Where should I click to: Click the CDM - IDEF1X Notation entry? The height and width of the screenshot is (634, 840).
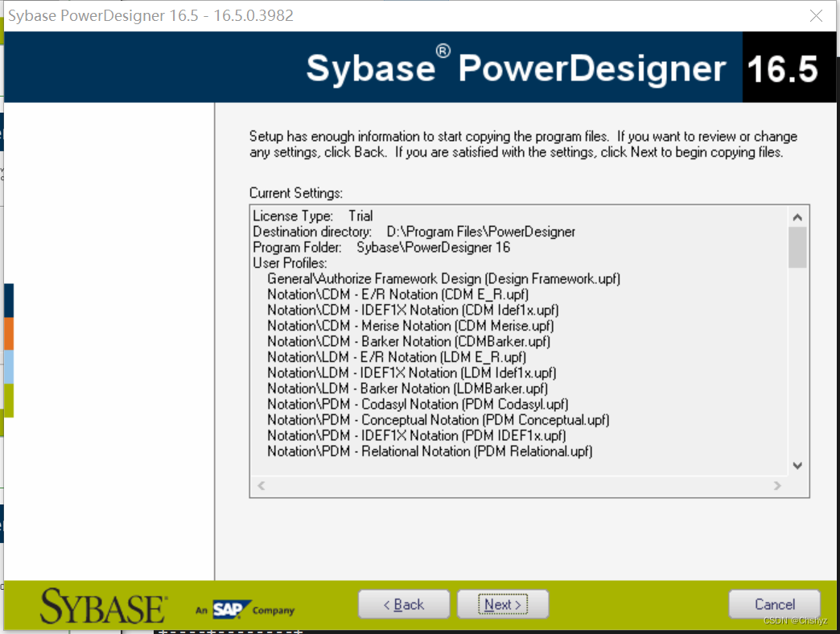(x=413, y=310)
